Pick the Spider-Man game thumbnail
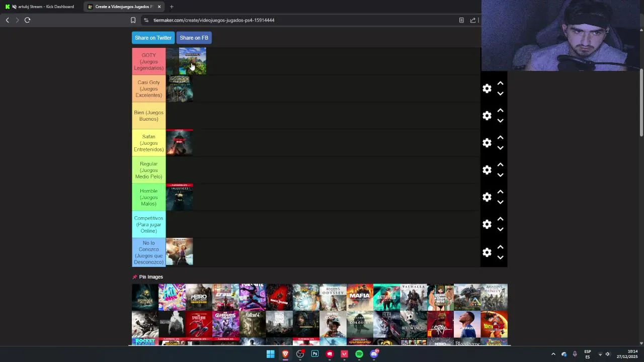 (x=199, y=324)
